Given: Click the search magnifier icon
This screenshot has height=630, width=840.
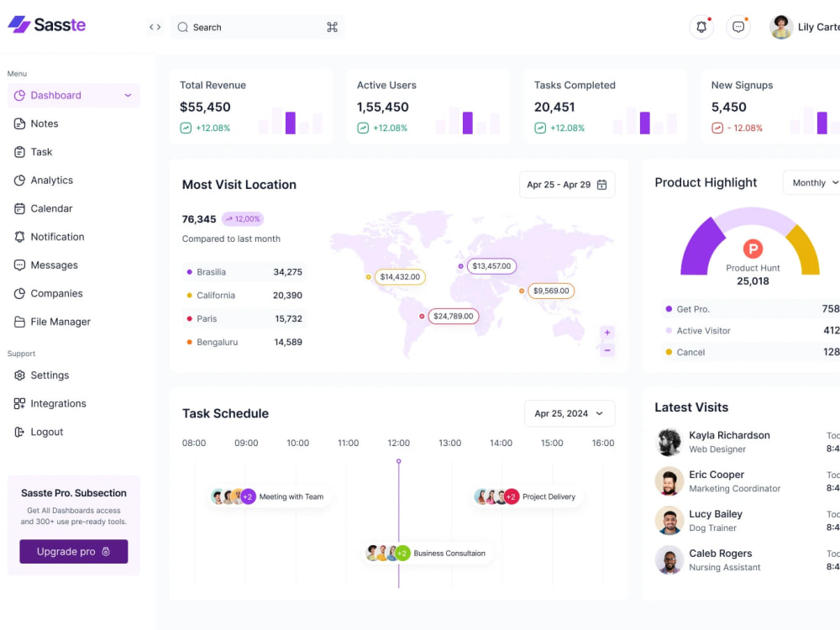Looking at the screenshot, I should point(182,28).
